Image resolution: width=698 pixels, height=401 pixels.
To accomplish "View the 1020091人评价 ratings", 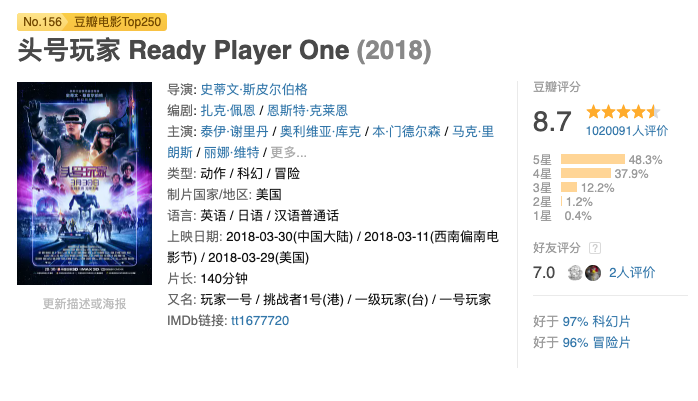I will click(x=628, y=130).
